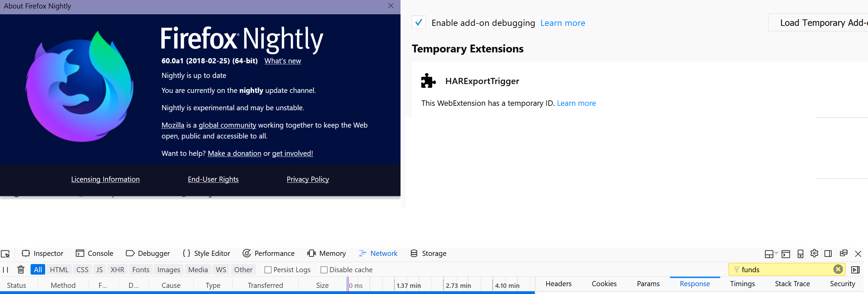Click the Firefox Nightly logo
The height and width of the screenshot is (294, 868).
[x=80, y=87]
